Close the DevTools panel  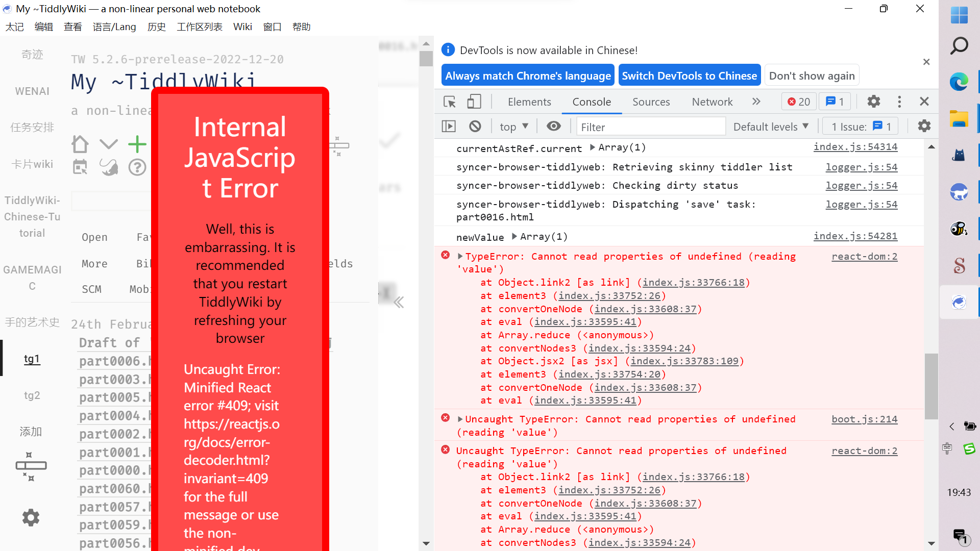(x=924, y=102)
